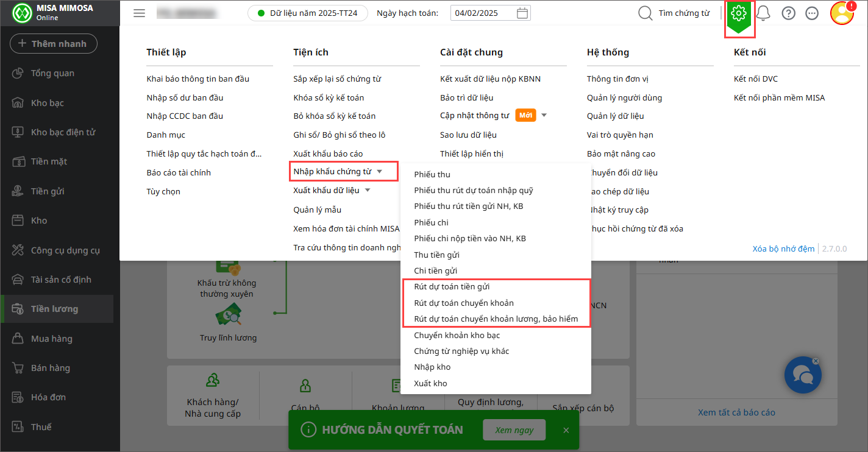Open the notifications bell
868x452 pixels.
(x=763, y=13)
